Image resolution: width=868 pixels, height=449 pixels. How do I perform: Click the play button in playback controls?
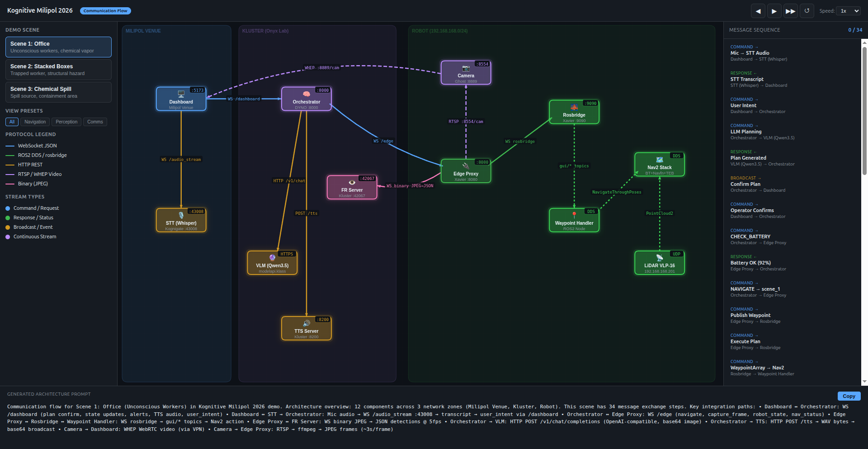point(774,11)
